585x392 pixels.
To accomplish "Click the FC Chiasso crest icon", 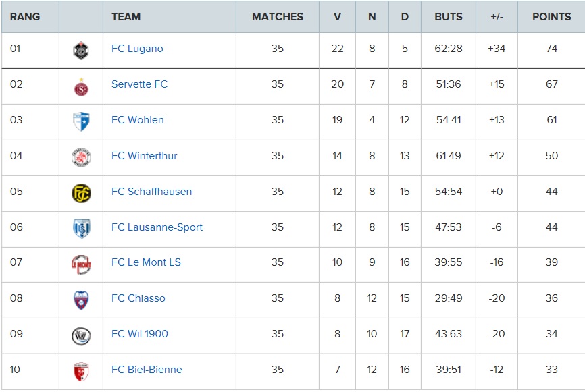I will 81,300.
